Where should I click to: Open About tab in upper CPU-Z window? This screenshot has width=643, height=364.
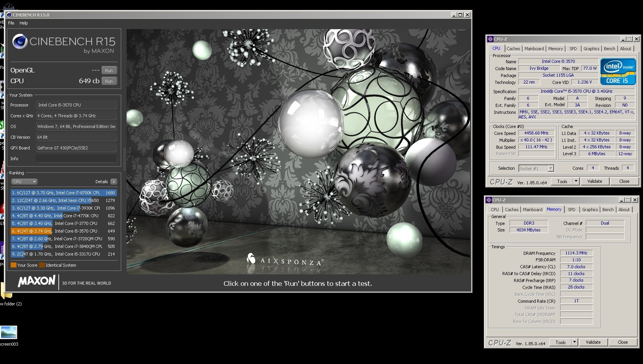tap(625, 49)
